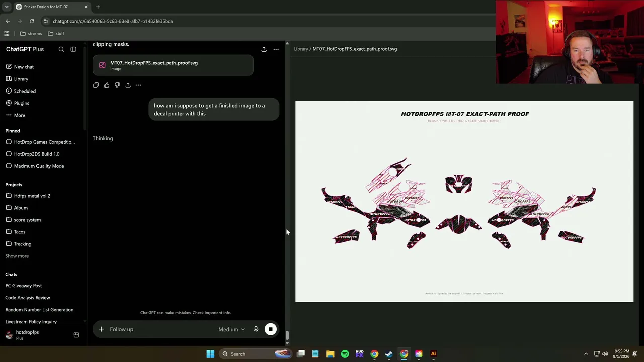
Task: Give the response a thumbs down
Action: click(117, 85)
